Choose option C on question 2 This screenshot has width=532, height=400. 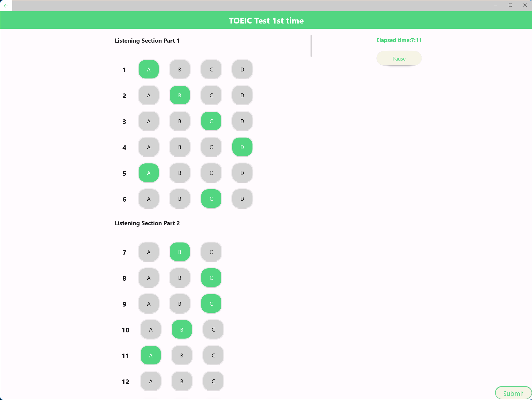click(x=211, y=96)
